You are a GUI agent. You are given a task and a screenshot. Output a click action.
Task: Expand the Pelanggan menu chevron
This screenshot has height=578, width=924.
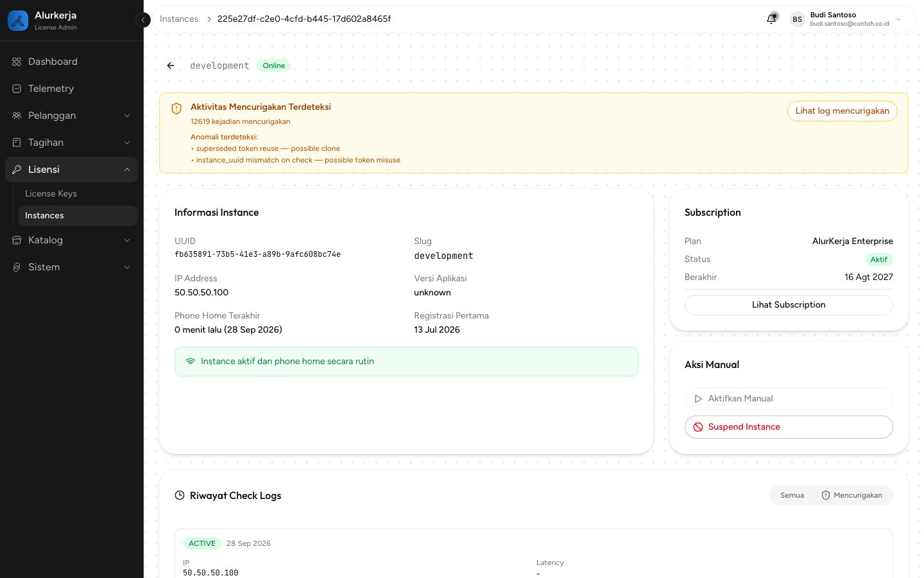[127, 116]
